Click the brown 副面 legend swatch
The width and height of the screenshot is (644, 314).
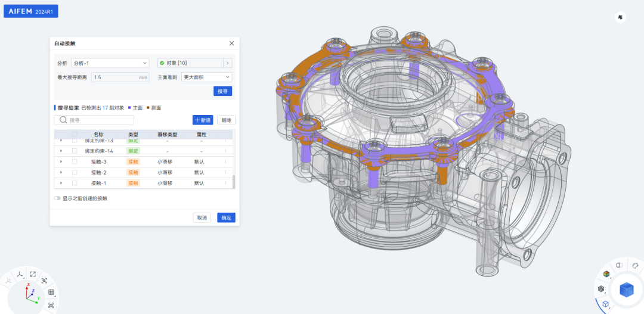click(x=148, y=107)
